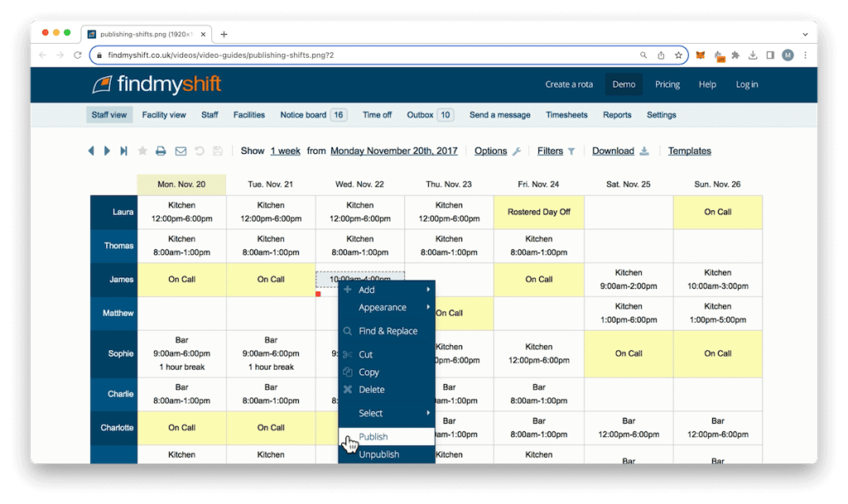Click the download arrow icon
The width and height of the screenshot is (848, 504).
coord(644,151)
